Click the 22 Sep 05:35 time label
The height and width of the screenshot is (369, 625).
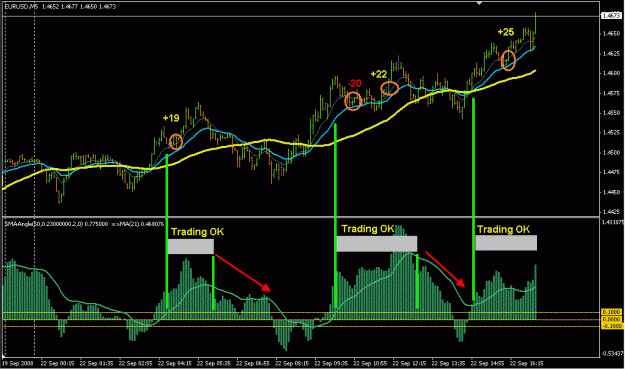tap(214, 363)
